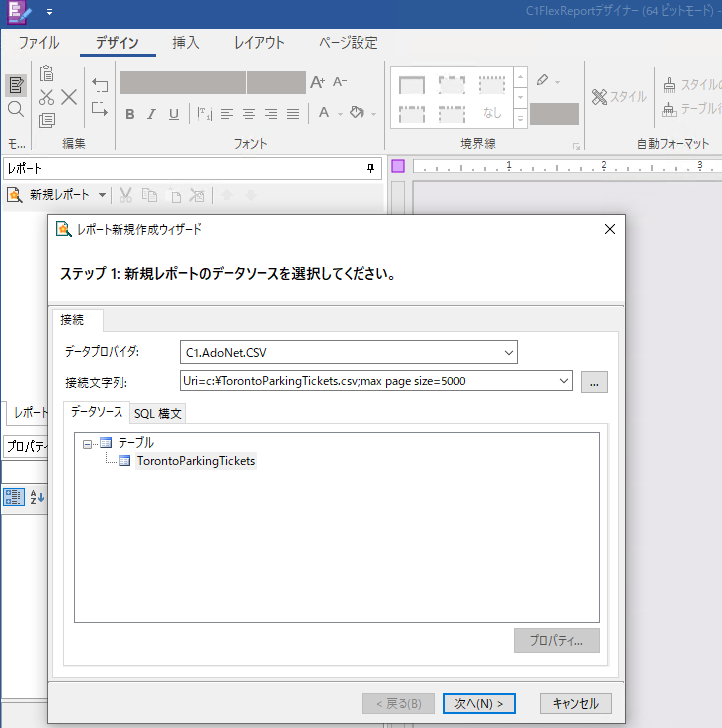Open the データプロバイダ dropdown
722x728 pixels.
click(x=509, y=352)
